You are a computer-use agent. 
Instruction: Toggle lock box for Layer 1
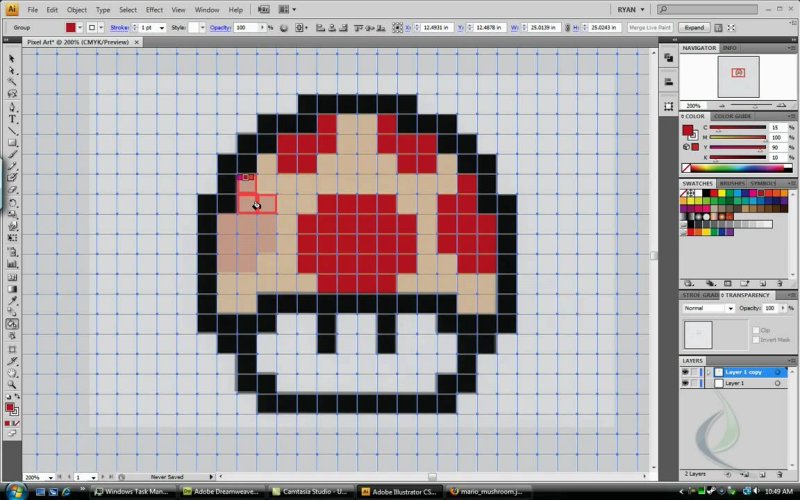[x=694, y=383]
